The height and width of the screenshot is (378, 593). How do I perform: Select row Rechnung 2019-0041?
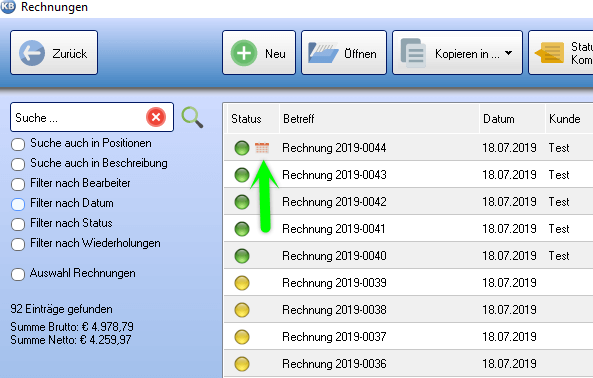pyautogui.click(x=408, y=229)
